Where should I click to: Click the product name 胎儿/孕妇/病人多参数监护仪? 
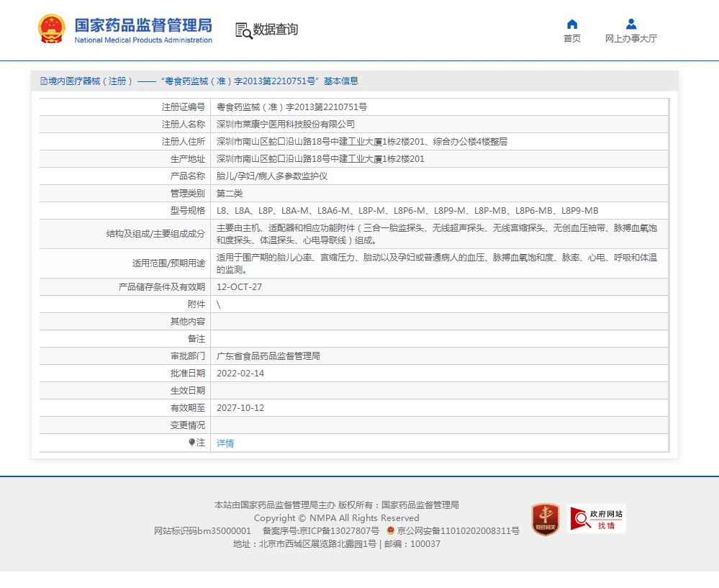[272, 176]
